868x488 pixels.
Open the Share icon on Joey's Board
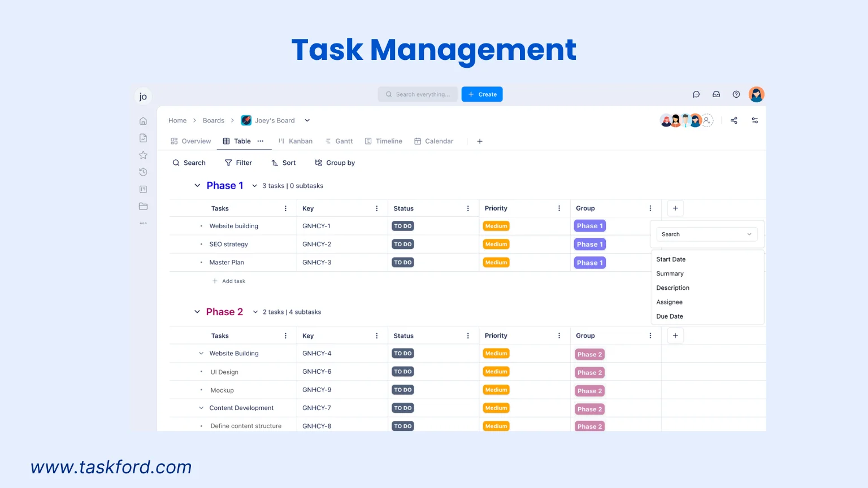point(734,120)
